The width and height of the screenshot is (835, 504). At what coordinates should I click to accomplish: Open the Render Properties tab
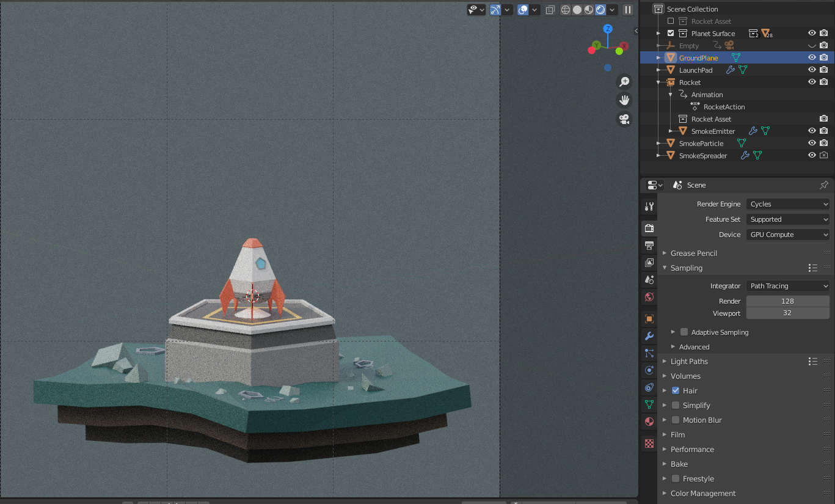(648, 228)
